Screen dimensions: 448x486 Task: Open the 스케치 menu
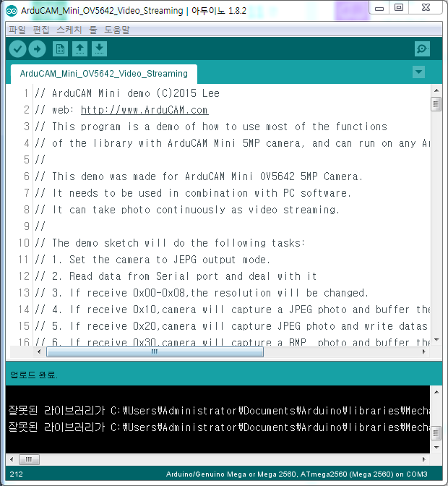[69, 30]
